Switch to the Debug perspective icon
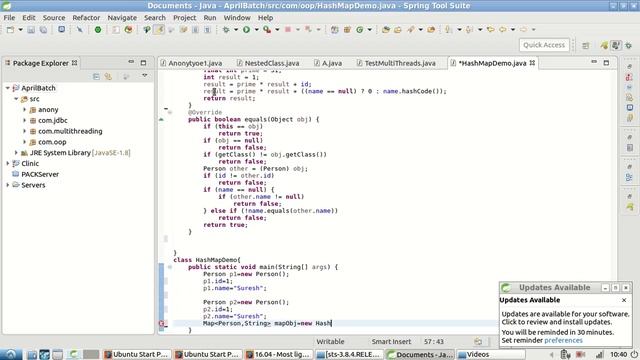Screen dimensions: 640x360 pyautogui.click(x=629, y=45)
